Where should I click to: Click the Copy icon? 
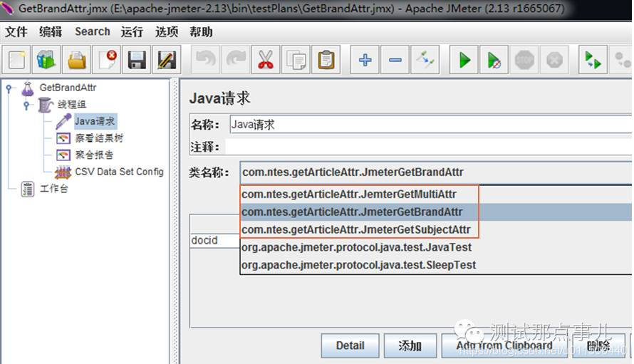296,60
